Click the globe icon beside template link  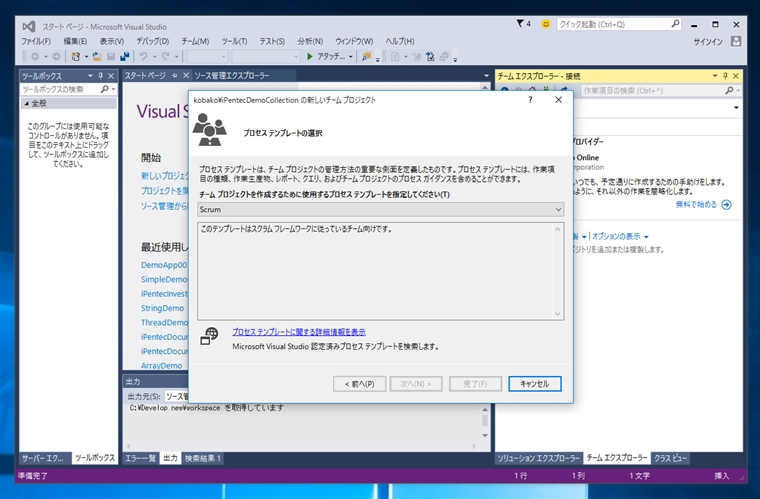(209, 336)
